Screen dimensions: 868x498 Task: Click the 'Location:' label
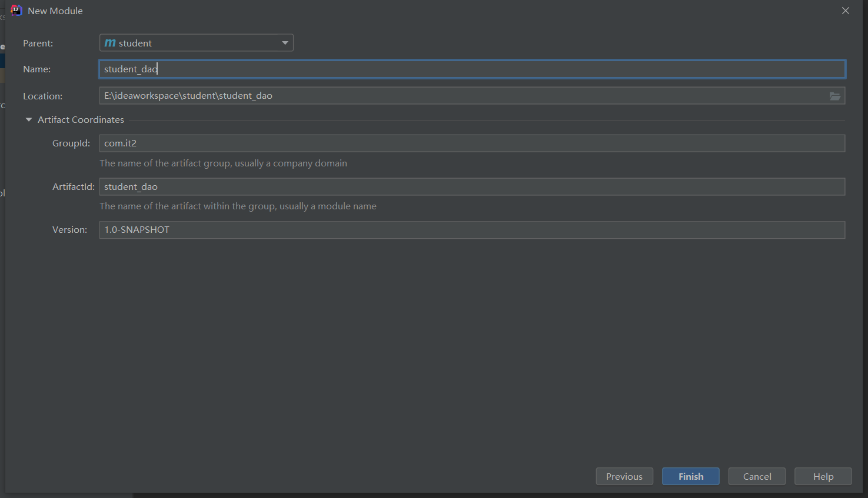[x=43, y=96]
